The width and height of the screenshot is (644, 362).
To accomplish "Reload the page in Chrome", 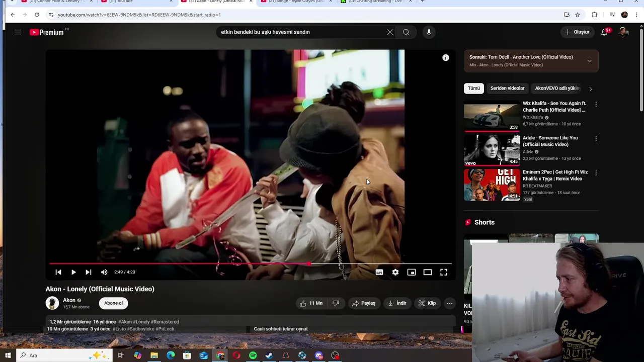I will (x=37, y=15).
